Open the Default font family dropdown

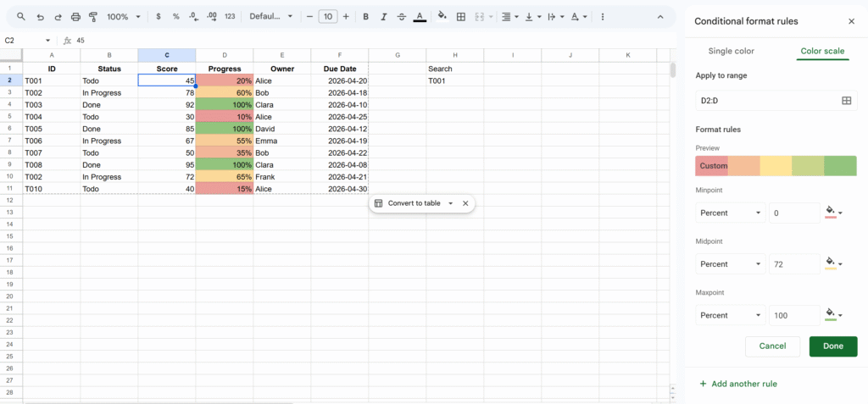click(271, 17)
